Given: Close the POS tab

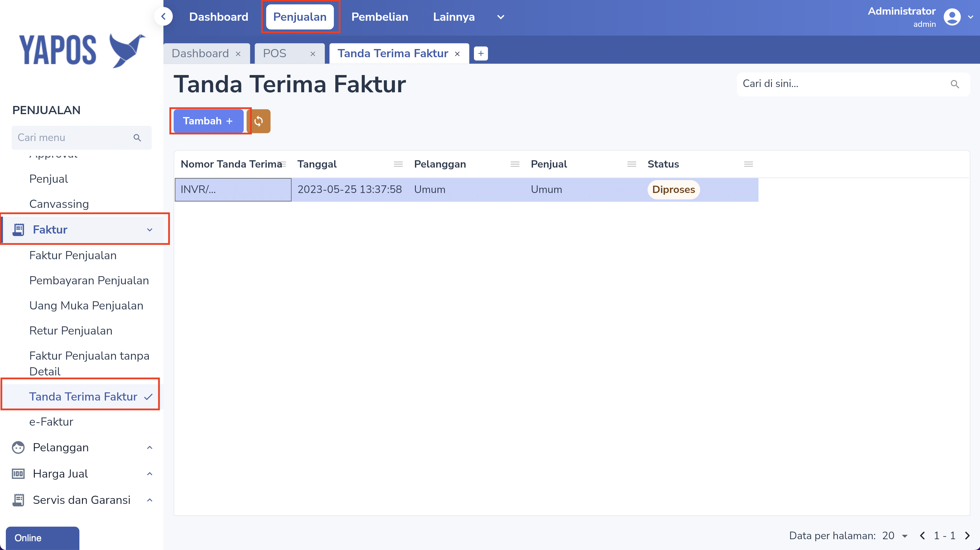Looking at the screenshot, I should [x=313, y=54].
